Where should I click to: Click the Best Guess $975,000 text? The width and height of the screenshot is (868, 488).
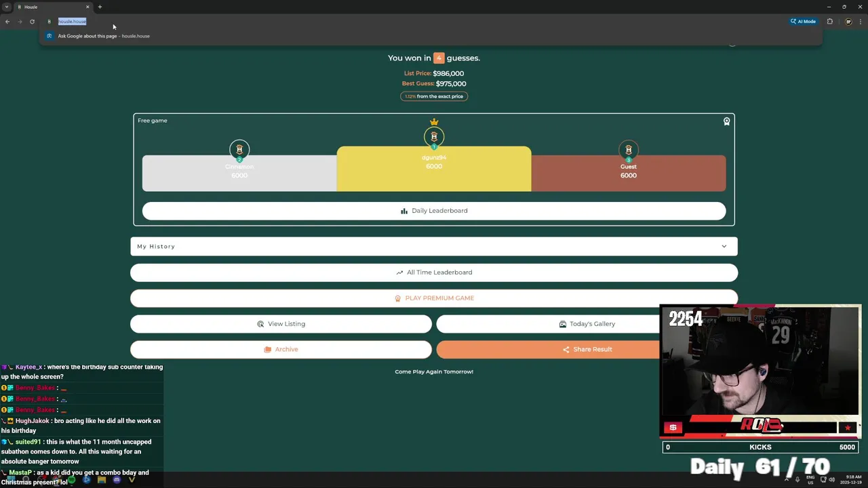pos(434,83)
